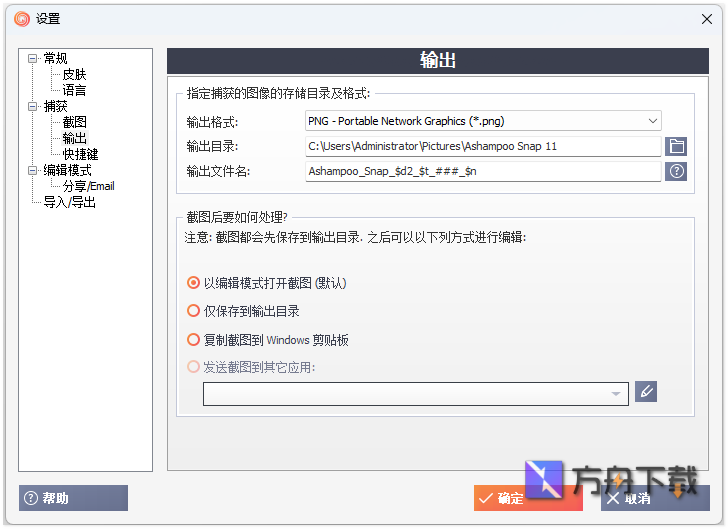Collapse the 编辑模式 tree node
728x529 pixels.
[32, 170]
